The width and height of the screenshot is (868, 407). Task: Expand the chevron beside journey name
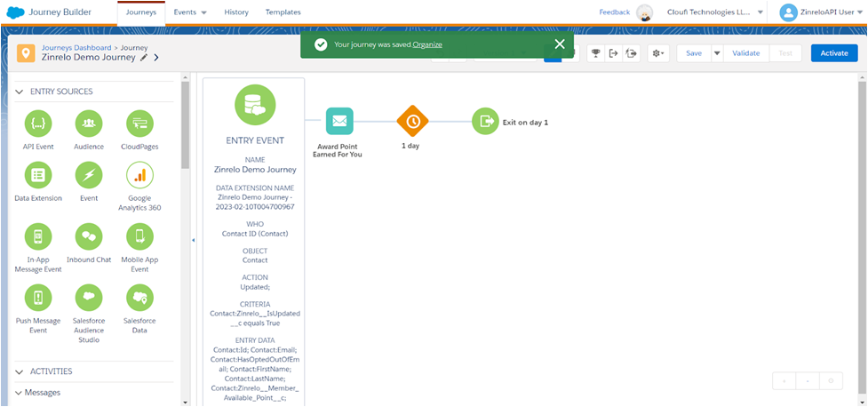[x=156, y=58]
